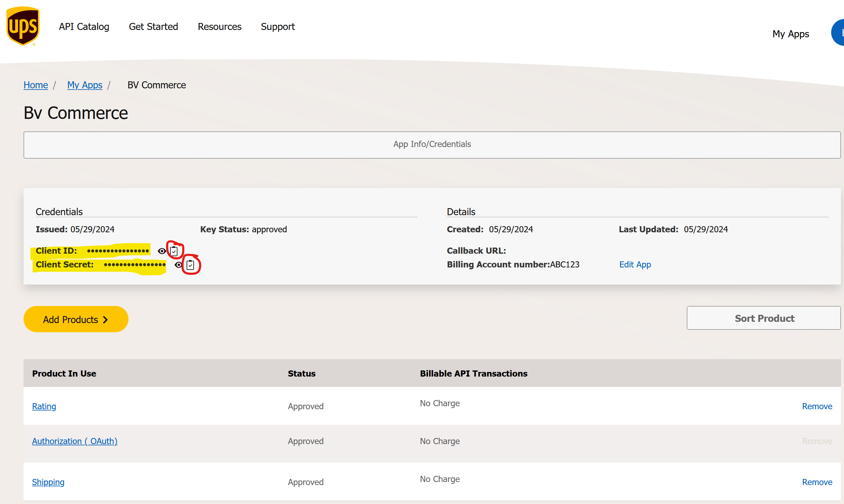The image size is (844, 504).
Task: Click the Product In Use column header
Action: pos(64,373)
